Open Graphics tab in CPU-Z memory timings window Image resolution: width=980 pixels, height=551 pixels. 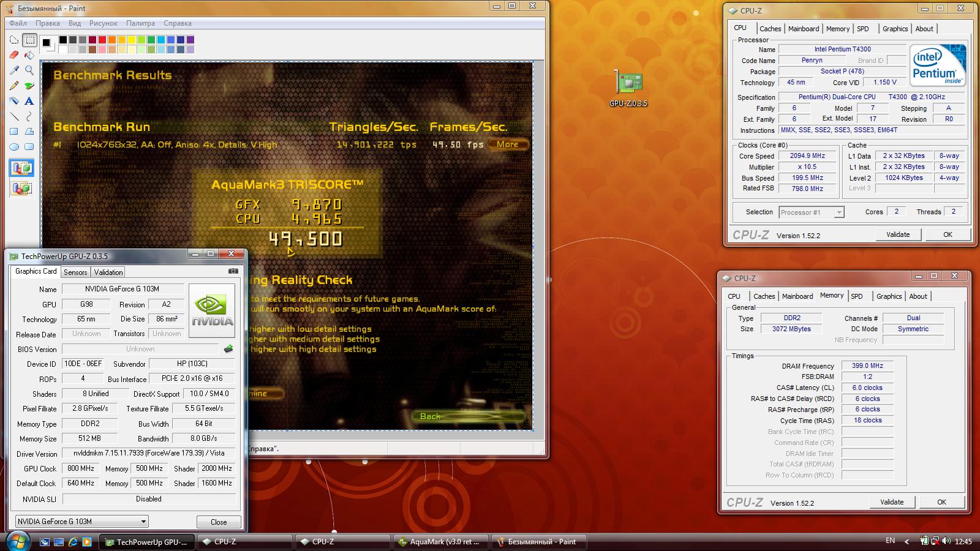[x=889, y=296]
